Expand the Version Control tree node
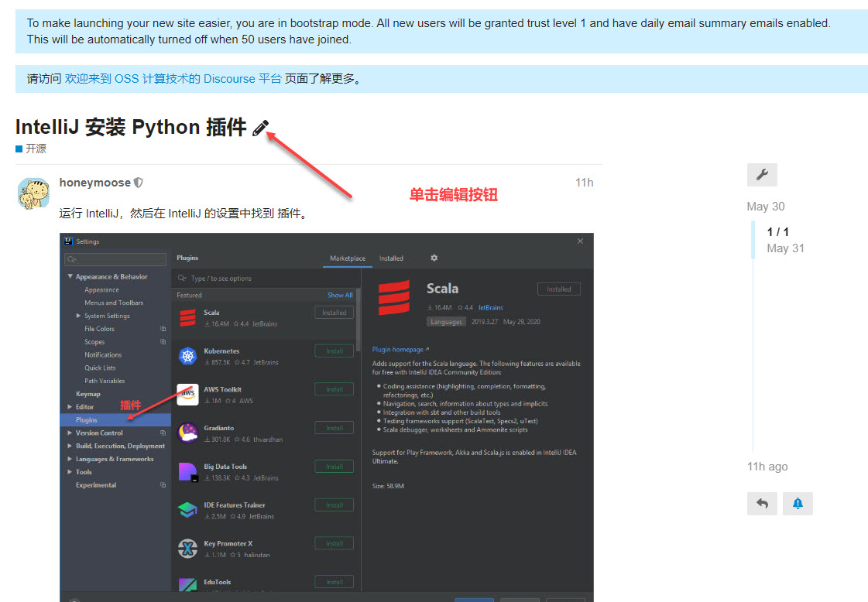 pyautogui.click(x=70, y=433)
